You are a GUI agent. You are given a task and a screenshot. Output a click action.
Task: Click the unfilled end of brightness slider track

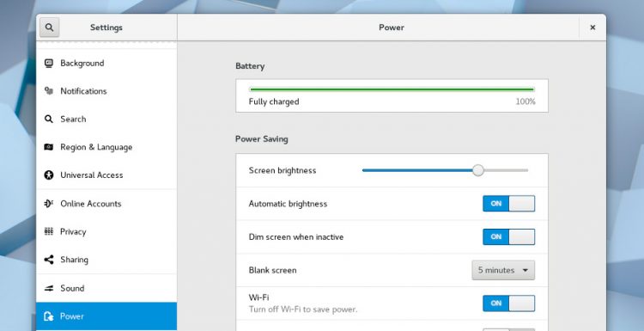(506, 170)
